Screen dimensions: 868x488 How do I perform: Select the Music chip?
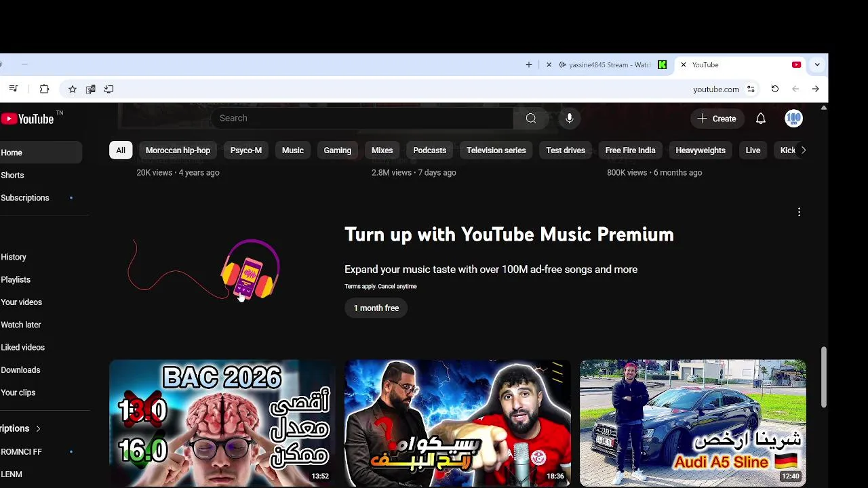click(x=293, y=150)
